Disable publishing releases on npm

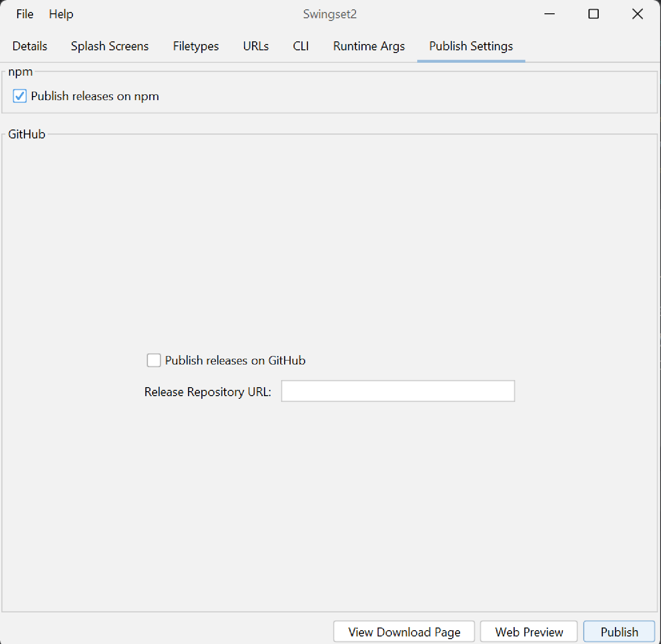(20, 96)
